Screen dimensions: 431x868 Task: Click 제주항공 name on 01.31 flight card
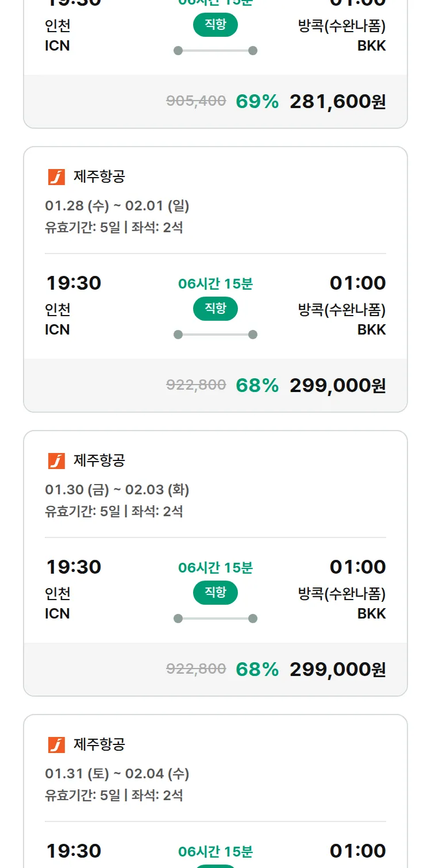click(99, 744)
